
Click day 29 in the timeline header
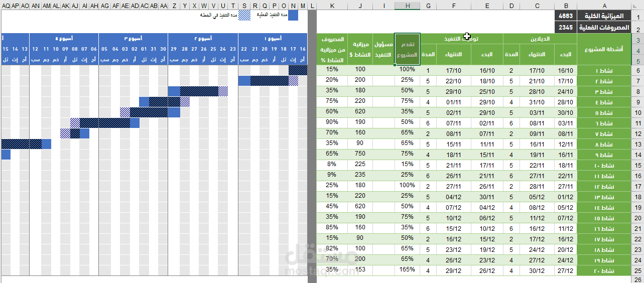(174, 49)
